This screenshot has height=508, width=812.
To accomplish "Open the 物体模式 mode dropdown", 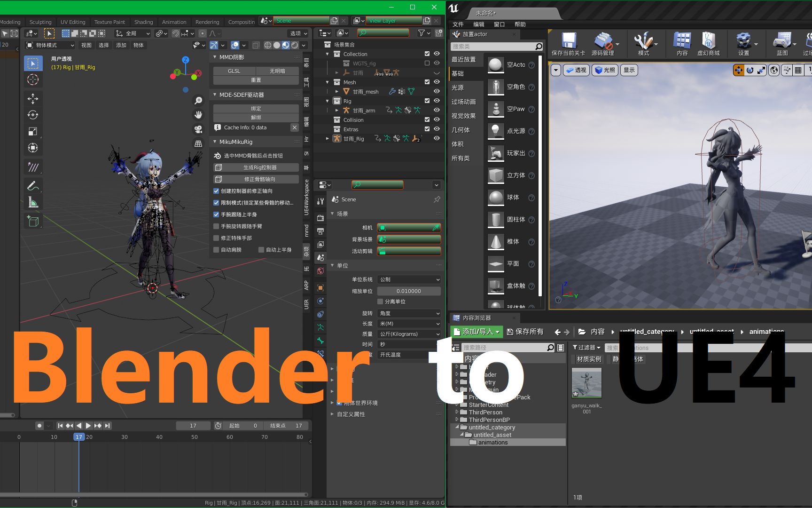I will coord(49,45).
